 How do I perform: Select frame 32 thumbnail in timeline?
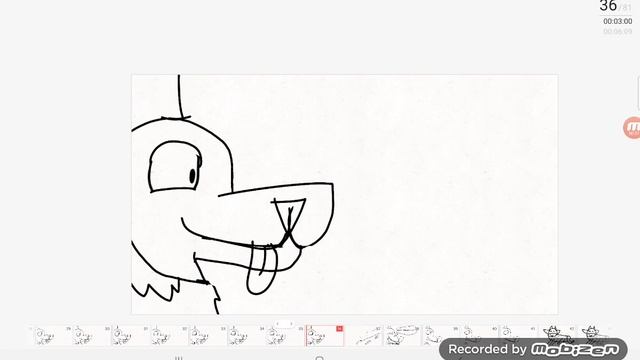(169, 336)
